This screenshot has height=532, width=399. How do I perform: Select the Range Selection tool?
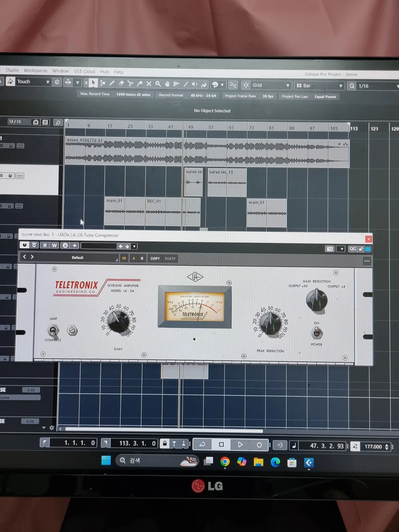103,83
